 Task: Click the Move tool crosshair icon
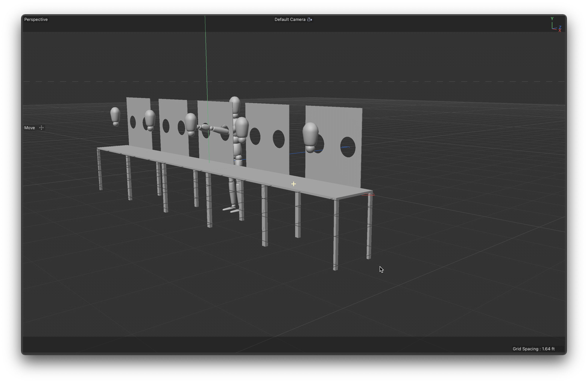(42, 128)
